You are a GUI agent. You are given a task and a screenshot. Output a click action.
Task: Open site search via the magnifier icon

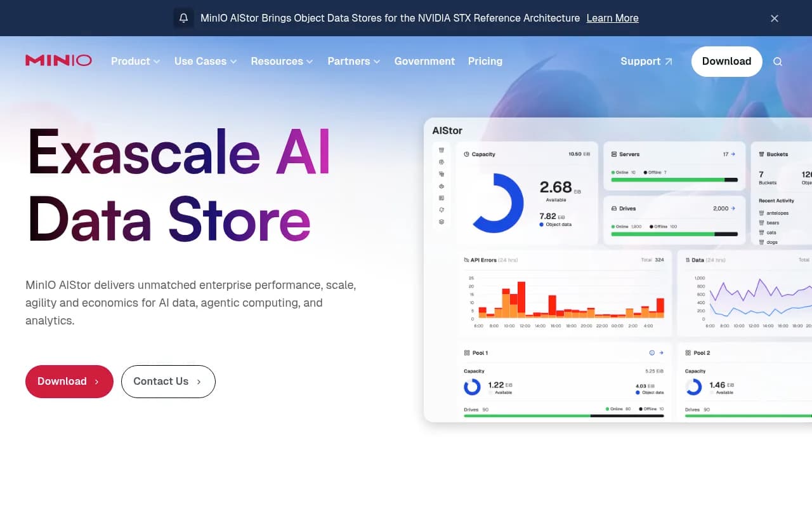pos(778,62)
